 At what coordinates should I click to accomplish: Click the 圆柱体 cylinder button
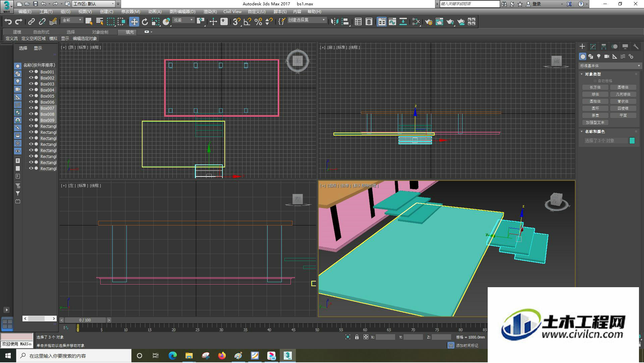[x=595, y=101]
